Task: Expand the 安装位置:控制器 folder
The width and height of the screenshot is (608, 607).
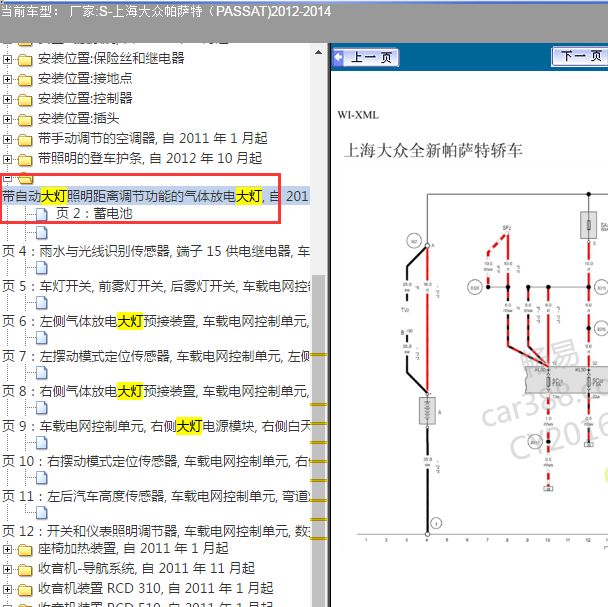Action: 7,99
